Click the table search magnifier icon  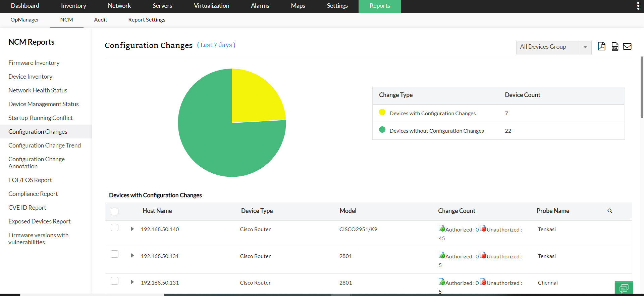(x=610, y=211)
